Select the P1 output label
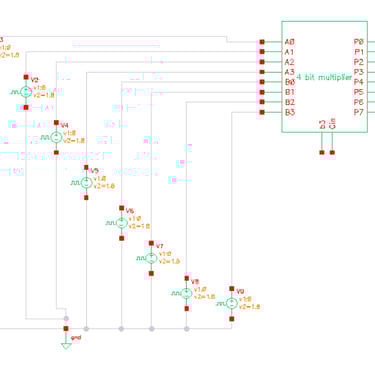 [358, 52]
